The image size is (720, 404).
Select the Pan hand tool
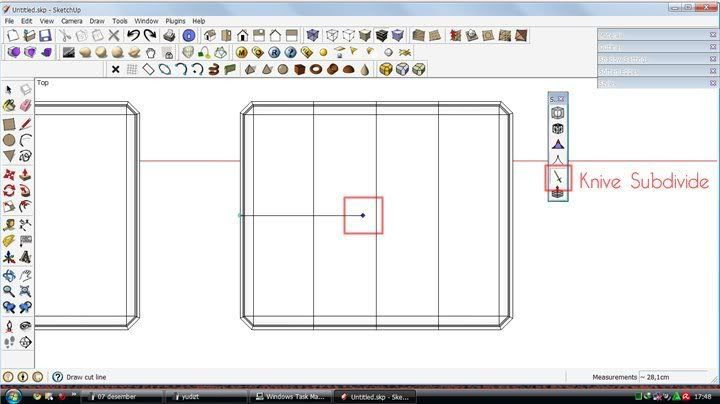(25, 275)
